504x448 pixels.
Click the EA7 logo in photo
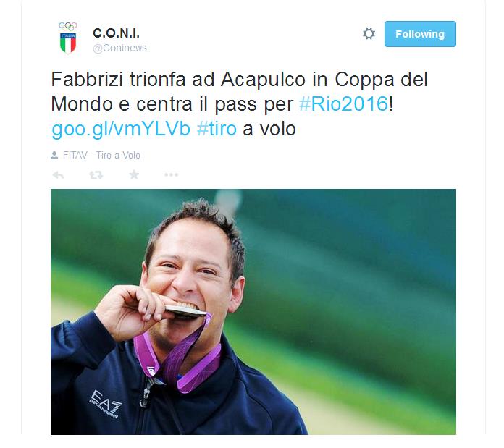click(x=106, y=403)
